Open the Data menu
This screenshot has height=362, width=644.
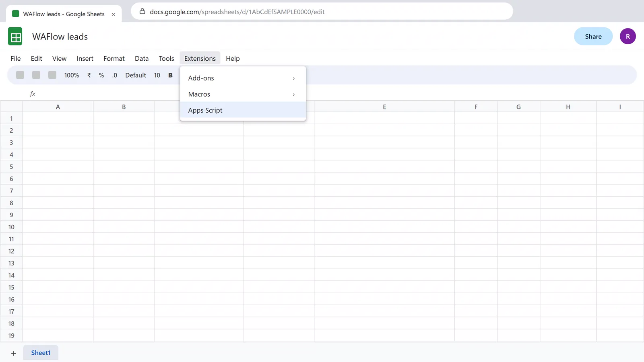coord(142,58)
